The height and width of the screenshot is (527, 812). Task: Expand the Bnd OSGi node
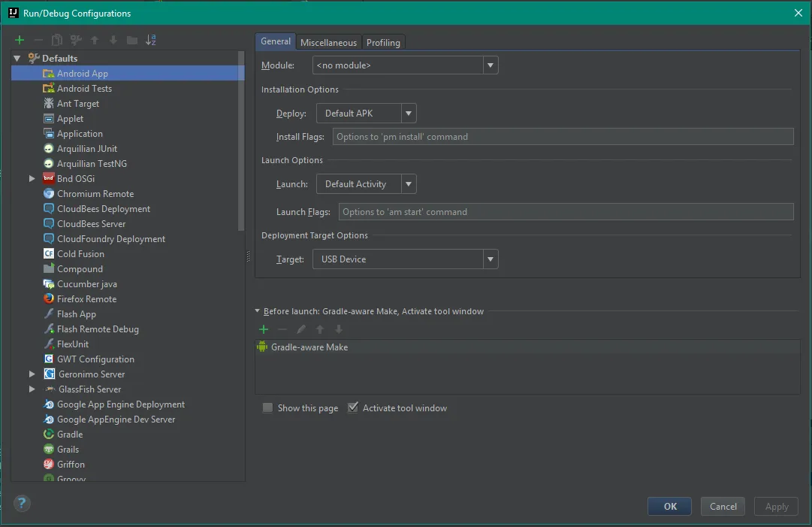pyautogui.click(x=32, y=178)
